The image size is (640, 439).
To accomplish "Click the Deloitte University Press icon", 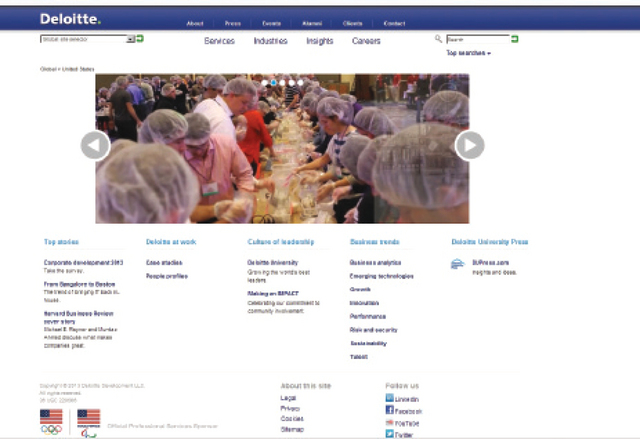I will pyautogui.click(x=457, y=264).
